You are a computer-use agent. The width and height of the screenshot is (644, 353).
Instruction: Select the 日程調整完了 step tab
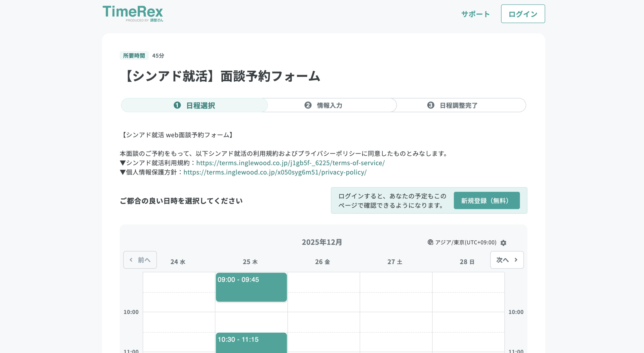pyautogui.click(x=458, y=105)
